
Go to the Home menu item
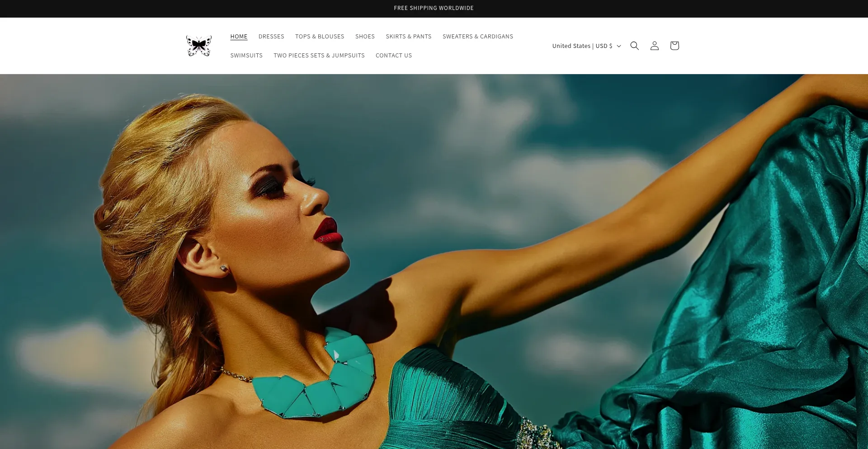239,37
